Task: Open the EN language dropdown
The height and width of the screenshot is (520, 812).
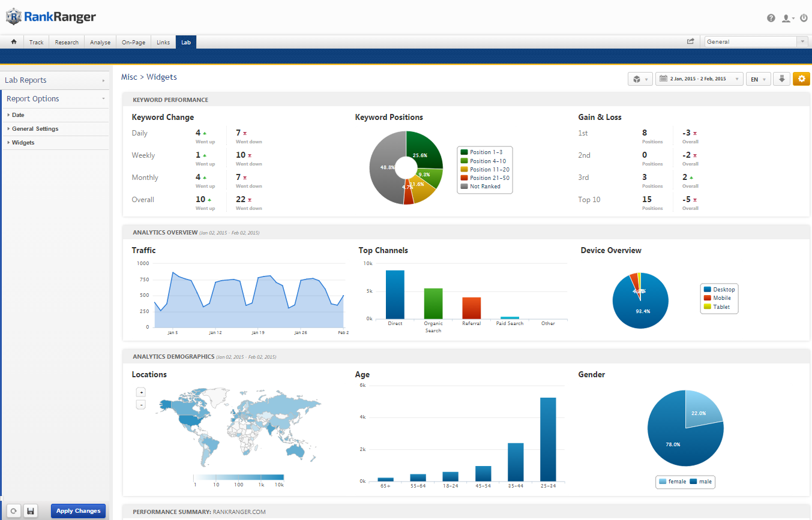Action: pos(758,79)
